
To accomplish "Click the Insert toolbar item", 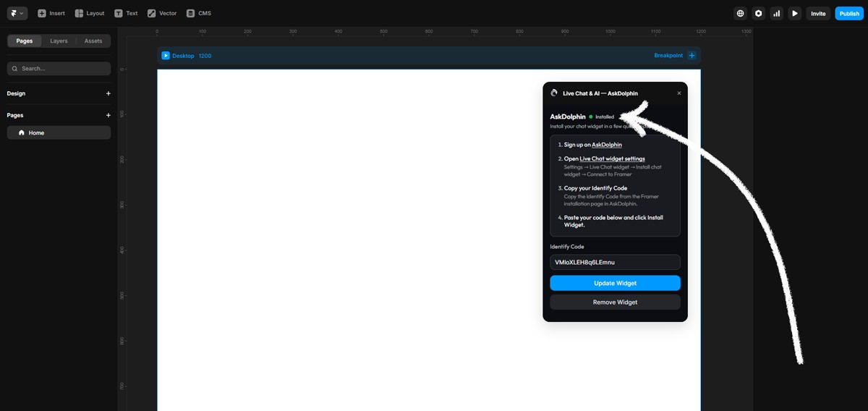I will 51,13.
